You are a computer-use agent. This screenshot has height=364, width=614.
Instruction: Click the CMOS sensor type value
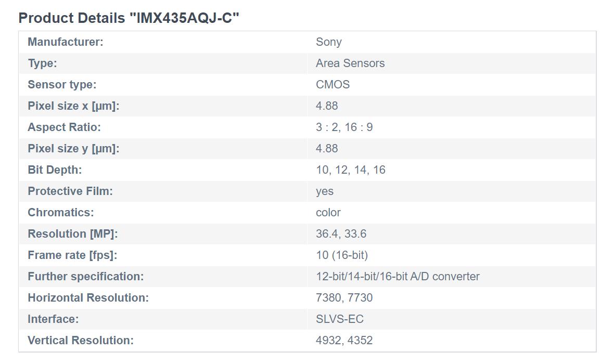coord(332,85)
